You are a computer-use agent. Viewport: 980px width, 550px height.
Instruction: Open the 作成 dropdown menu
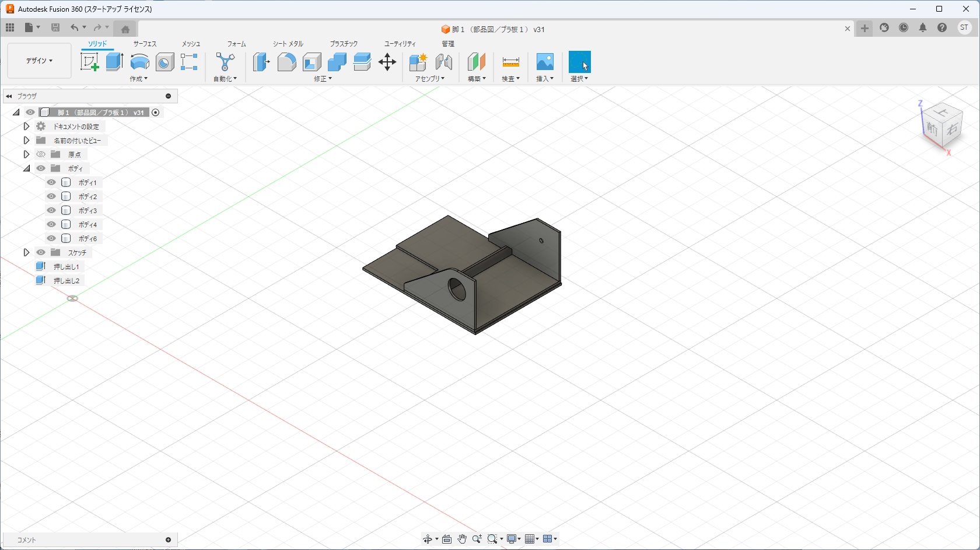138,79
